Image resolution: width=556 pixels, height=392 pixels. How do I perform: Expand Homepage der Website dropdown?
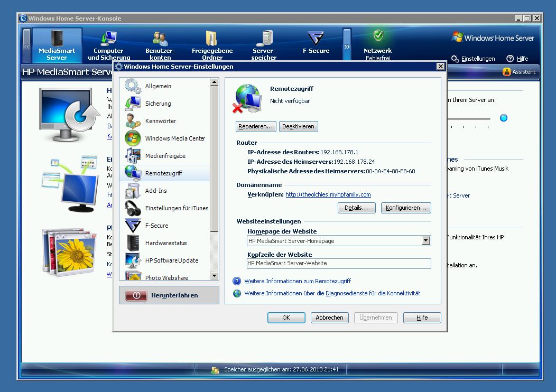point(426,241)
